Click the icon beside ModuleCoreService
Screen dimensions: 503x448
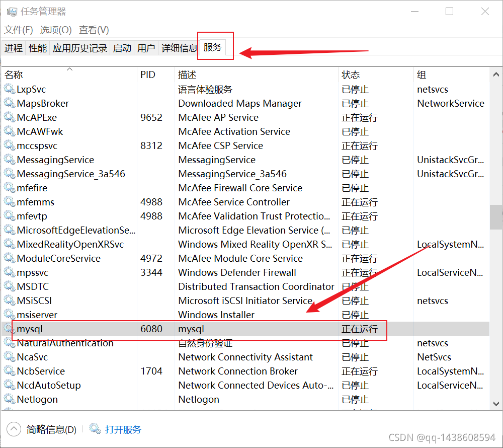point(9,258)
